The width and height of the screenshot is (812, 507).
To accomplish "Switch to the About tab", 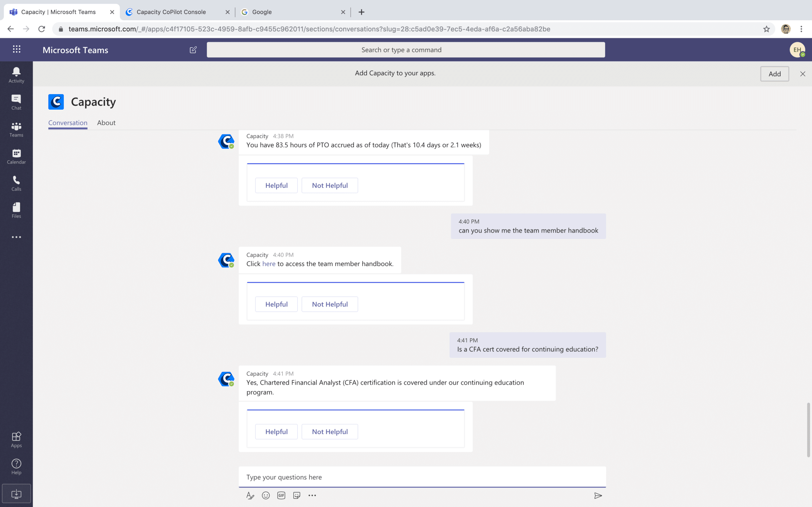I will (106, 123).
